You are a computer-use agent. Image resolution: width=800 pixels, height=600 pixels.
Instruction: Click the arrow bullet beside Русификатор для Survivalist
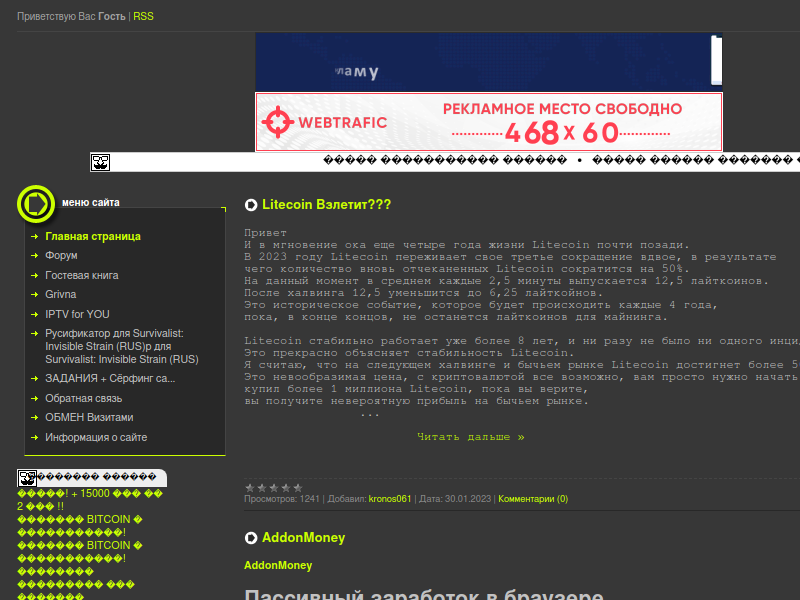[35, 334]
